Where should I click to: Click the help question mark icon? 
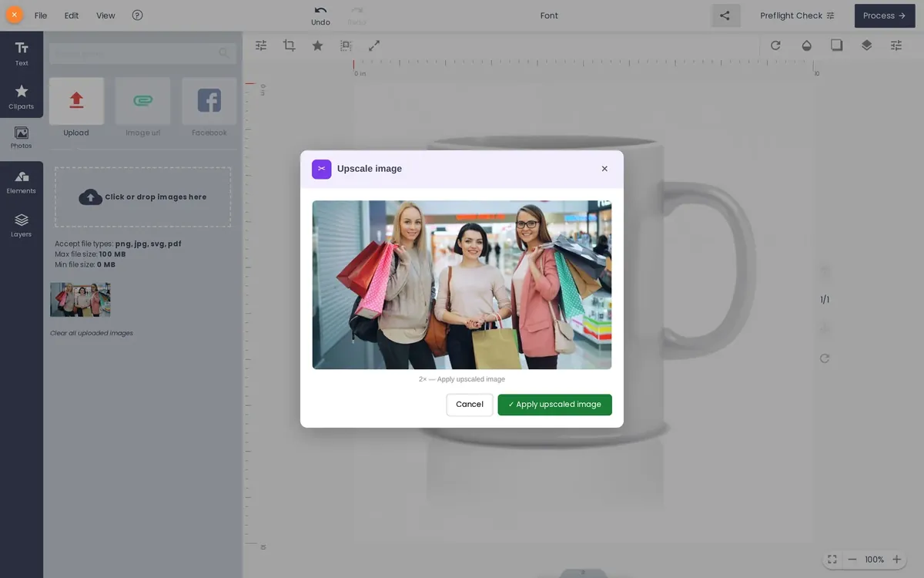coord(137,15)
